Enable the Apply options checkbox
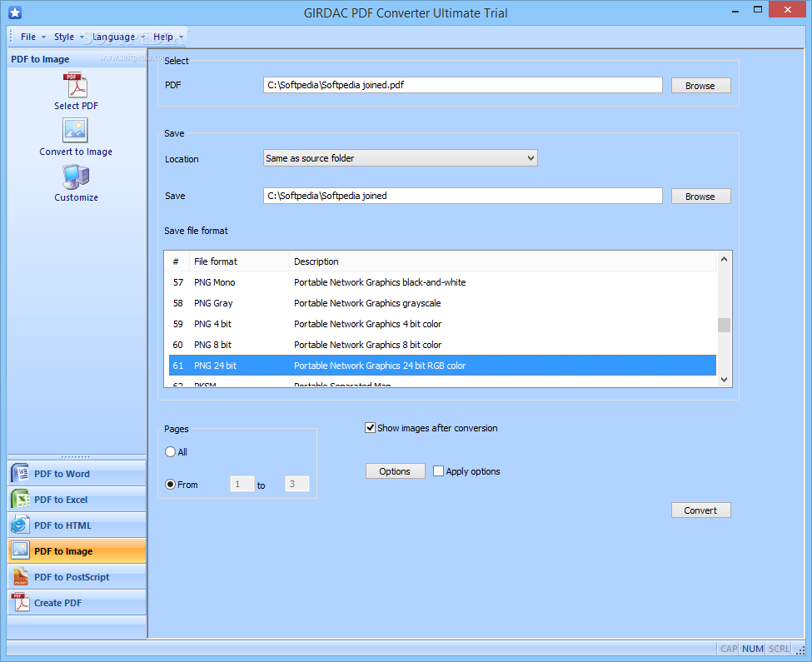812x662 pixels. 438,471
